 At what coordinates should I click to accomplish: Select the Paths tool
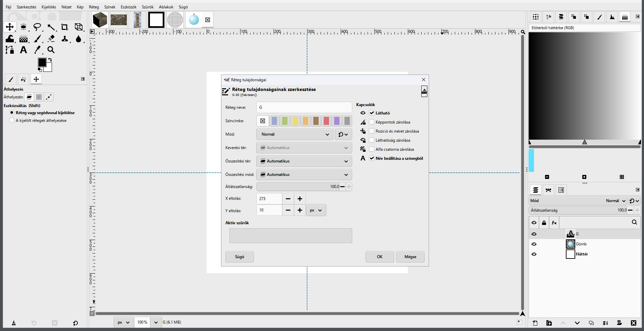[10, 50]
